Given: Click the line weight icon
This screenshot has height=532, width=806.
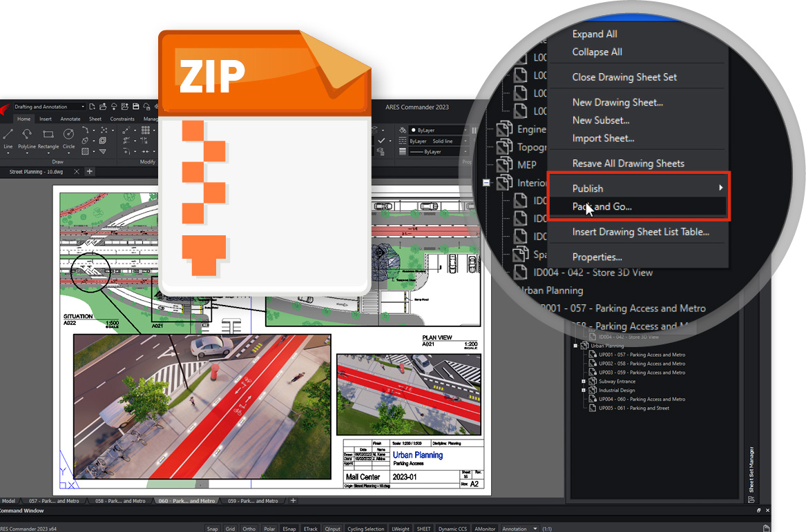Looking at the screenshot, I should 403,152.
